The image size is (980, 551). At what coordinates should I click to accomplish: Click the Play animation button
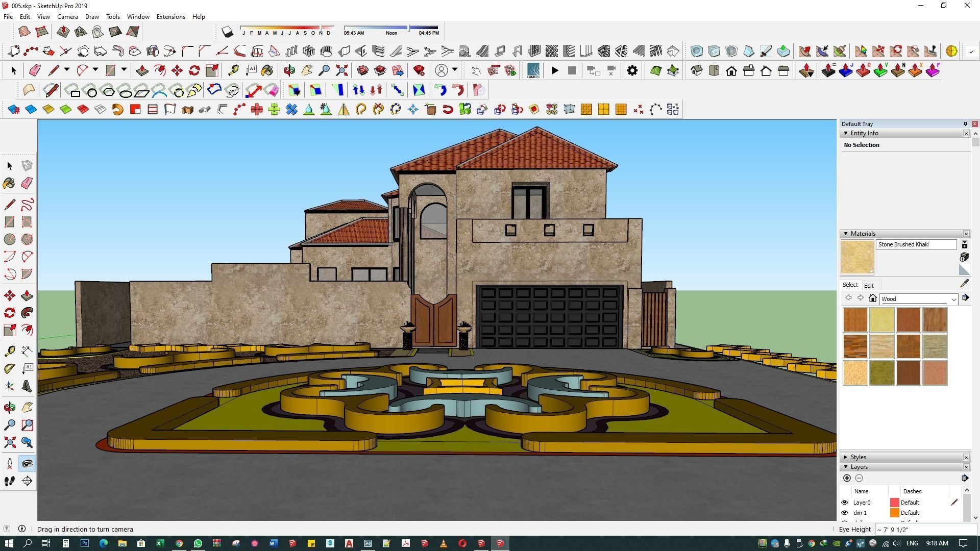coord(555,70)
